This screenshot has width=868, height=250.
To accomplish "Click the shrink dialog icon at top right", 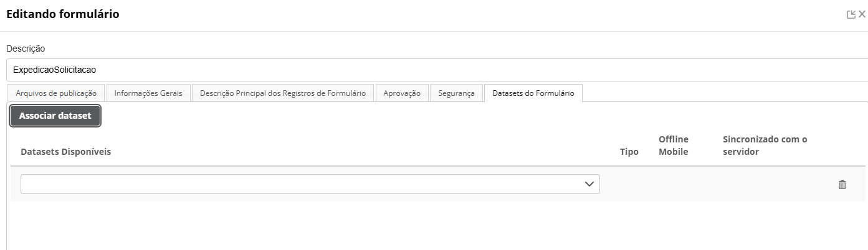I will (851, 14).
